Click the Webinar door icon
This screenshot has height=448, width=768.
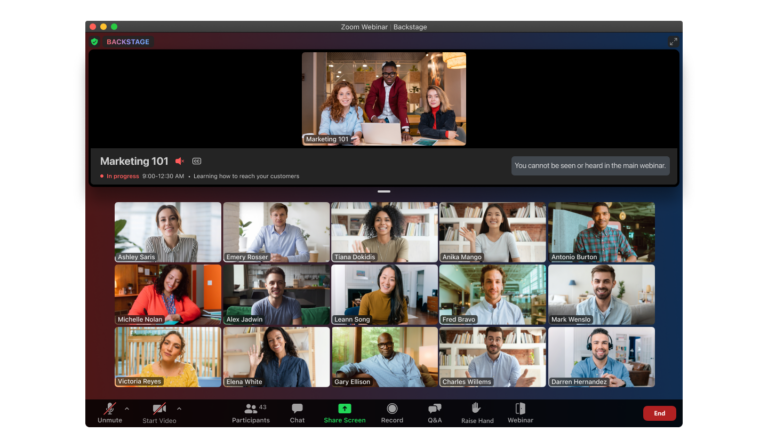tap(520, 408)
